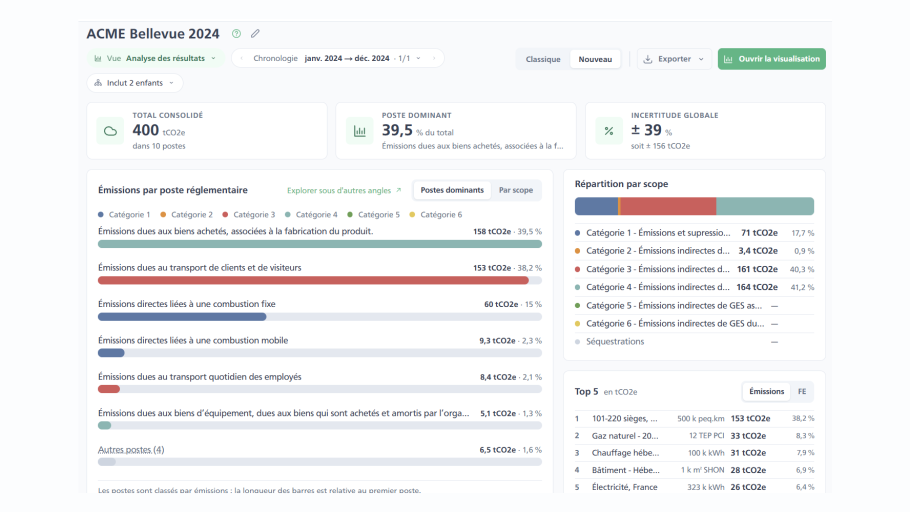The width and height of the screenshot is (910, 512).
Task: Click Émissions dues aux biens achetés label
Action: pos(235,231)
